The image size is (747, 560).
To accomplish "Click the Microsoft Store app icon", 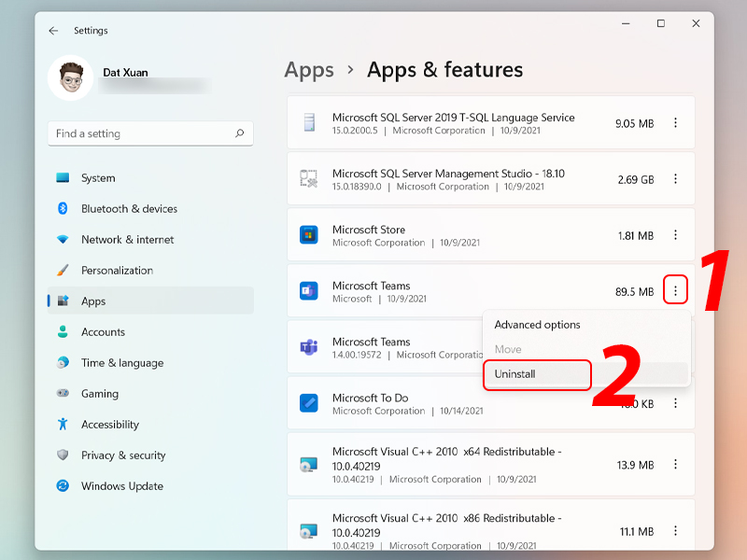I will 309,235.
